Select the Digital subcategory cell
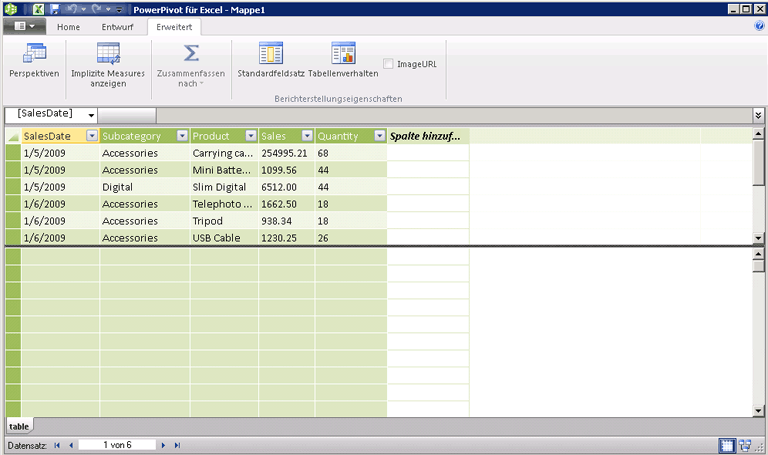 tap(144, 187)
